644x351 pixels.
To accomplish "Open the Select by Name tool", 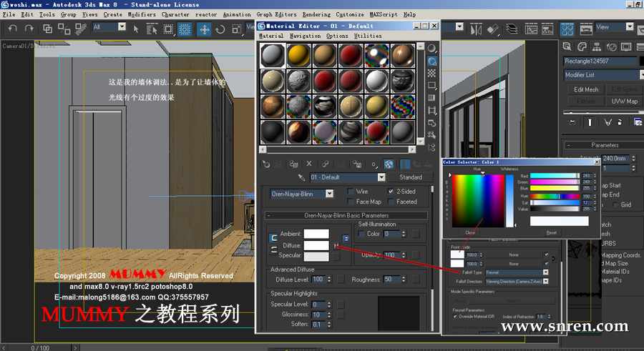I will point(152,29).
